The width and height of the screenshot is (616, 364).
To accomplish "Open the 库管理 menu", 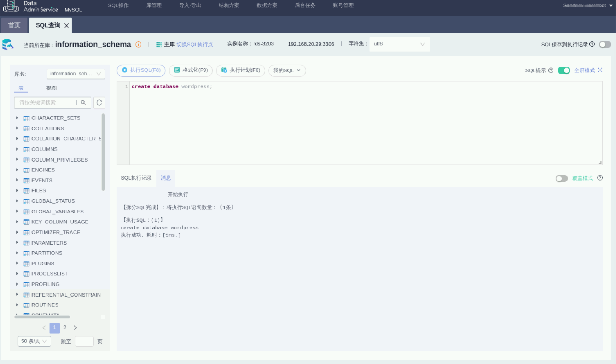I will [154, 6].
